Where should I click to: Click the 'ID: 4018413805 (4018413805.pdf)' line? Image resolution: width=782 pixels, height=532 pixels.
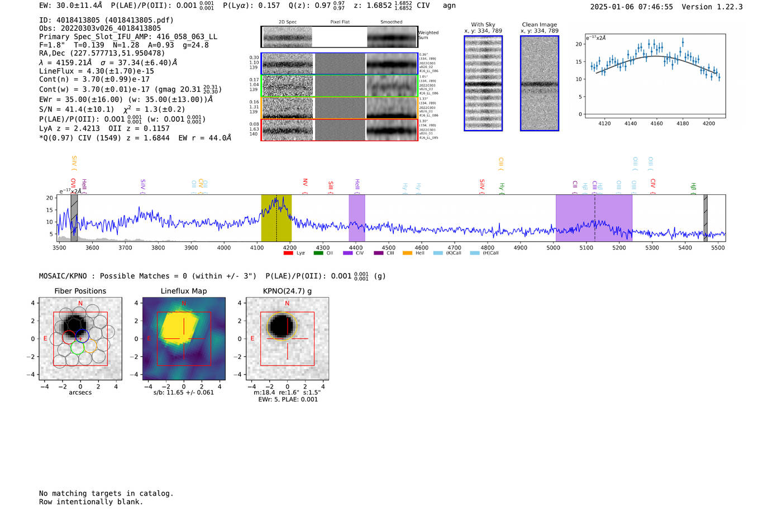pyautogui.click(x=106, y=20)
